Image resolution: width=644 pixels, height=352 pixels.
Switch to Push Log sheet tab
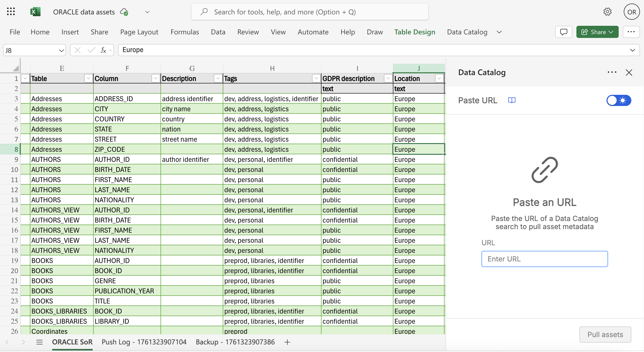pyautogui.click(x=144, y=342)
